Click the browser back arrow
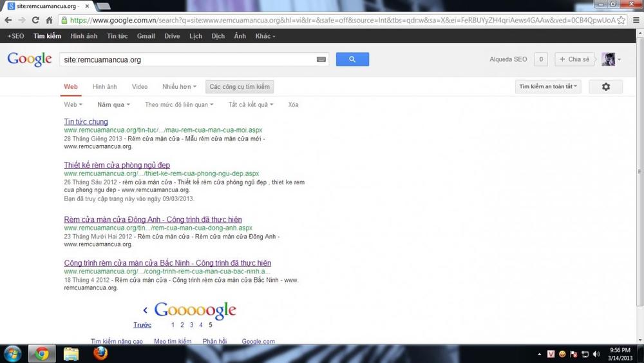 tap(8, 20)
